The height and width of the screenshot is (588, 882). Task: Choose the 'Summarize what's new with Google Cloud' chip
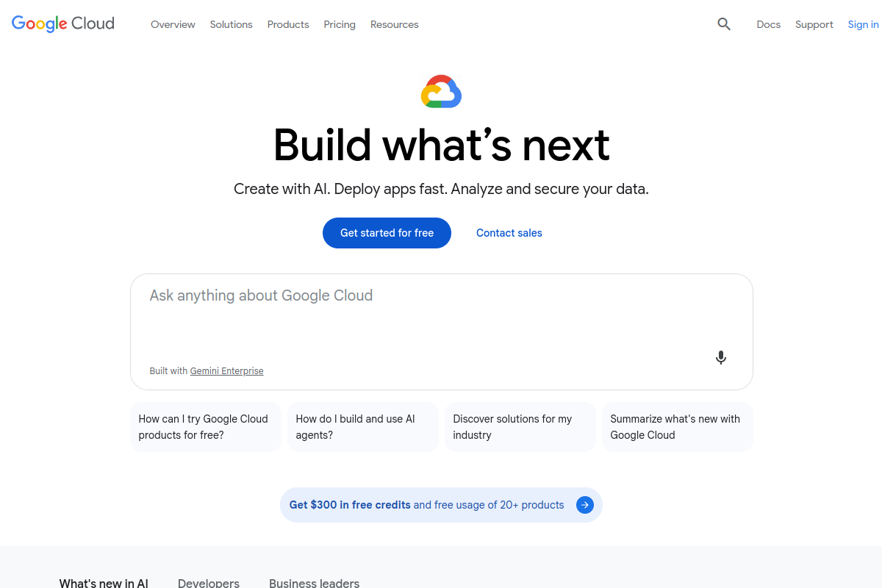point(677,426)
